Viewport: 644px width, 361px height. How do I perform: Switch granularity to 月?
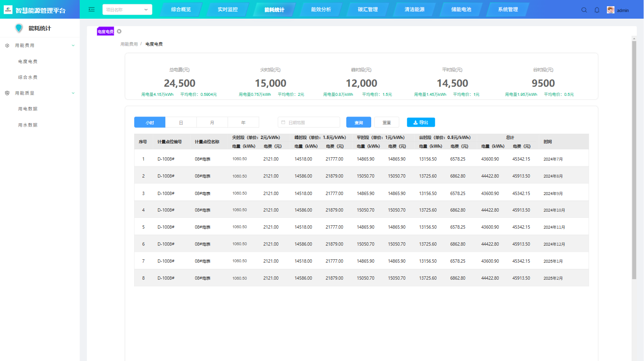pyautogui.click(x=212, y=122)
